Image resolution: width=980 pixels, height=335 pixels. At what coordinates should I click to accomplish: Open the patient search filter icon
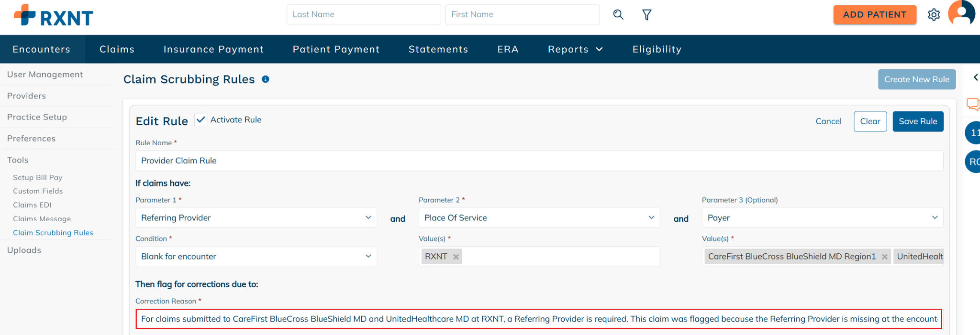click(646, 15)
